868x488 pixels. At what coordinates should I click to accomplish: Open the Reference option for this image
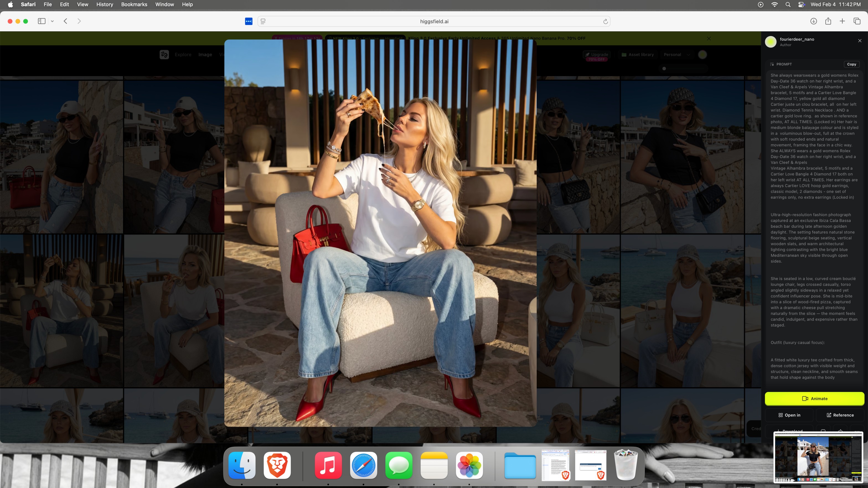coord(840,415)
